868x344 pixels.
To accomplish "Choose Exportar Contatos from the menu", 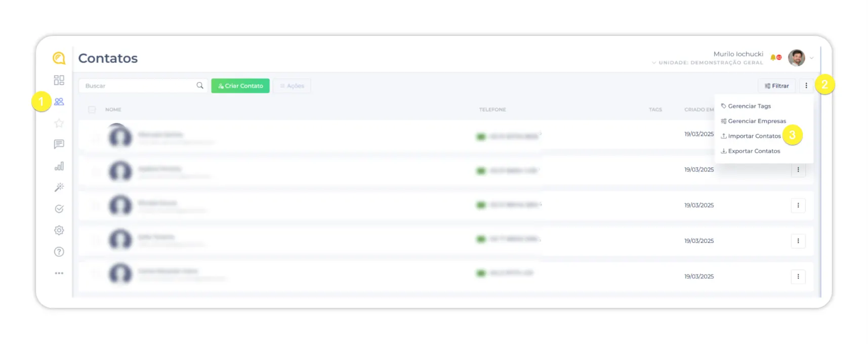I will click(754, 151).
